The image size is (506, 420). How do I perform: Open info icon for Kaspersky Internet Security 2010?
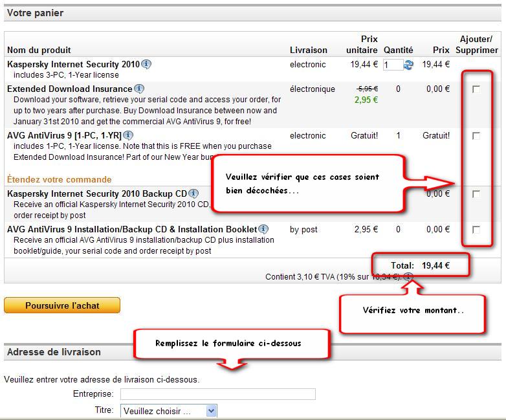(x=146, y=64)
